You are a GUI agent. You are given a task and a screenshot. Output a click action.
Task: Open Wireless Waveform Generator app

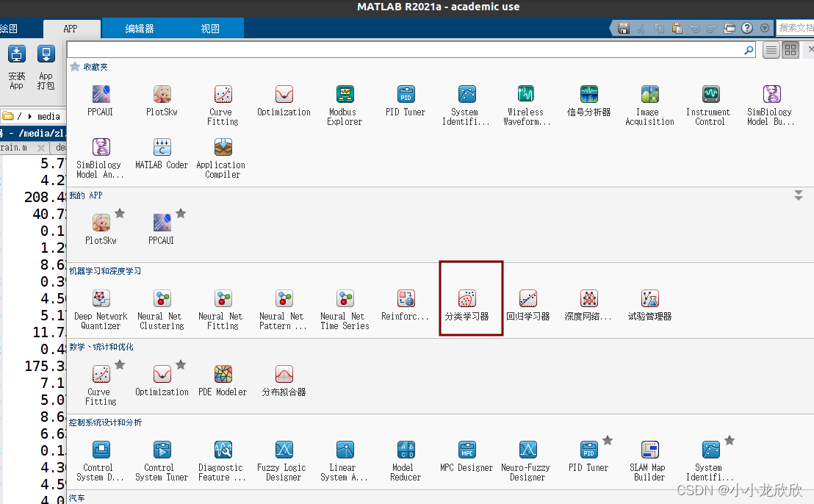526,105
